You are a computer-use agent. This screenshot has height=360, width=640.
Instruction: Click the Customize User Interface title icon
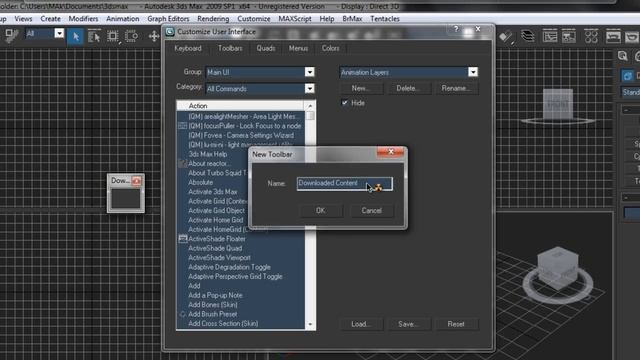[x=170, y=32]
